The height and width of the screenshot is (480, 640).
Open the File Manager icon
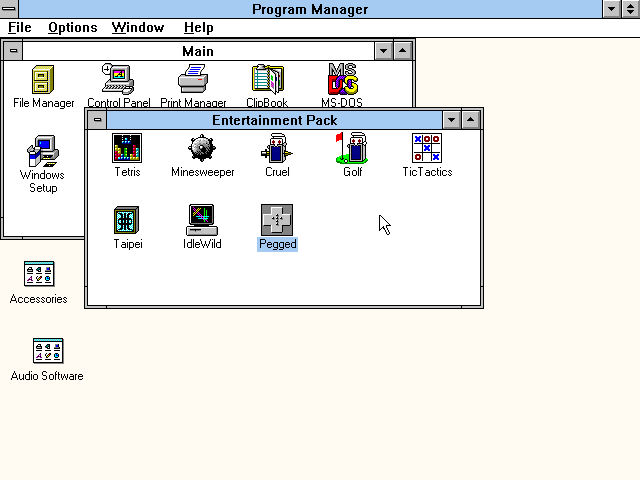pyautogui.click(x=43, y=79)
